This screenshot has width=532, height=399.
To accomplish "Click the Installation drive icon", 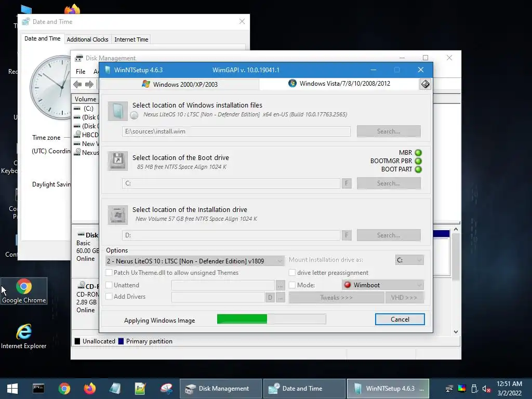I will point(118,215).
